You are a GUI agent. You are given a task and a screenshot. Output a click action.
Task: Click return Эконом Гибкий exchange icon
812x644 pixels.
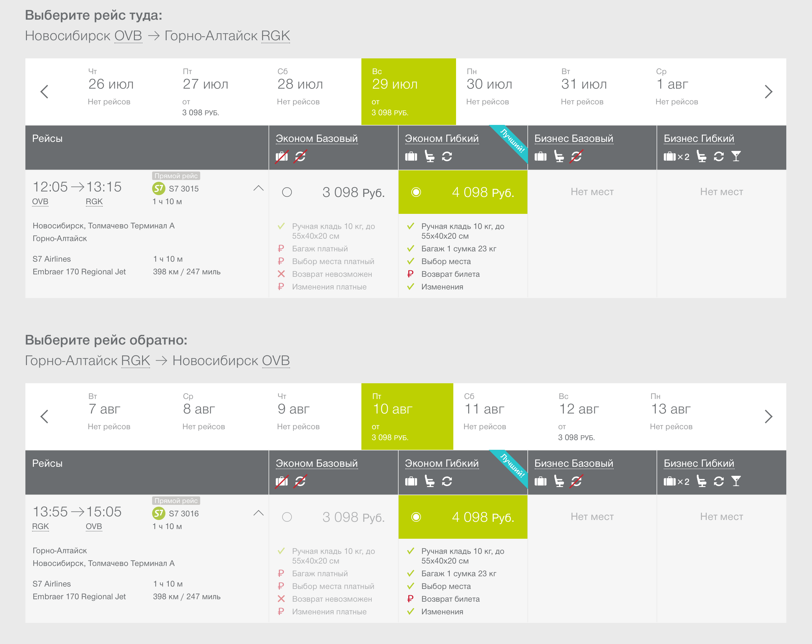coord(447,481)
